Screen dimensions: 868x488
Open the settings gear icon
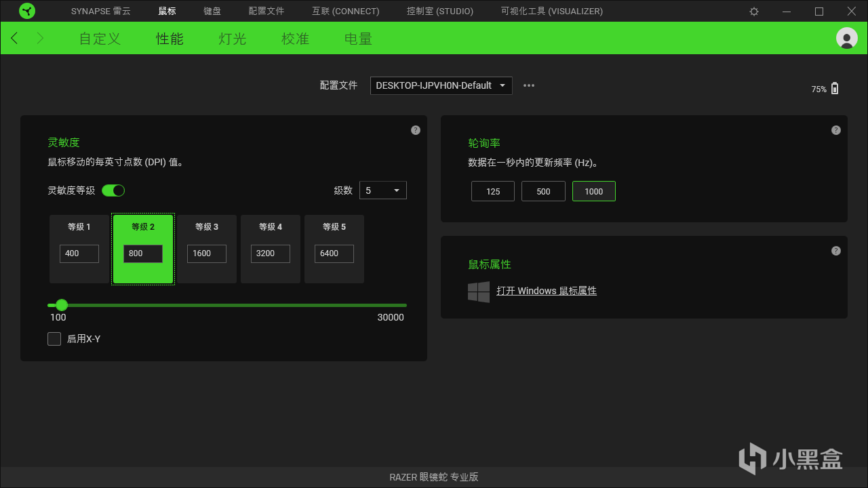[x=754, y=12]
